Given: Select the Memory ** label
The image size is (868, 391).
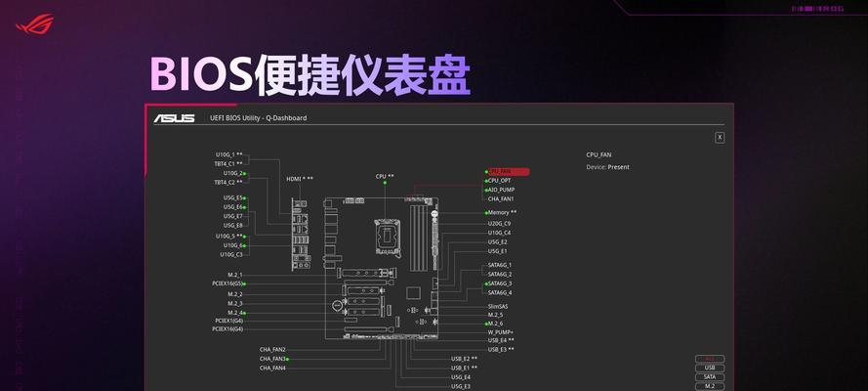Looking at the screenshot, I should (x=502, y=213).
